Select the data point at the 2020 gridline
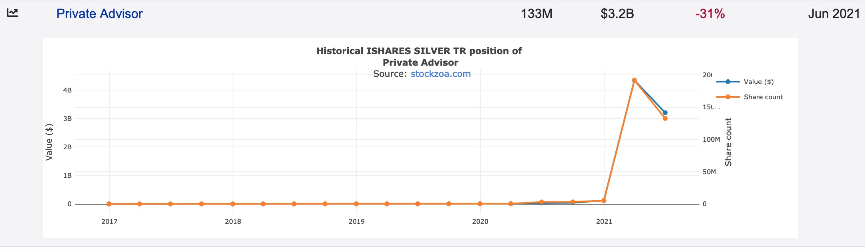 tap(480, 204)
